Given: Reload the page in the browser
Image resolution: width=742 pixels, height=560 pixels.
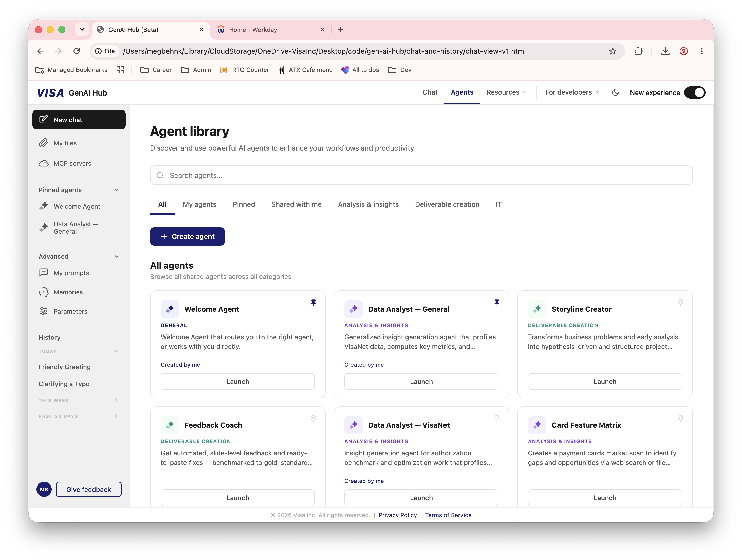Looking at the screenshot, I should (77, 51).
